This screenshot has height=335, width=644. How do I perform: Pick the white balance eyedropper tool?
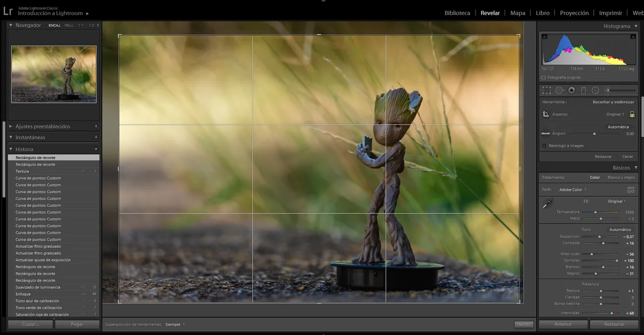point(547,204)
